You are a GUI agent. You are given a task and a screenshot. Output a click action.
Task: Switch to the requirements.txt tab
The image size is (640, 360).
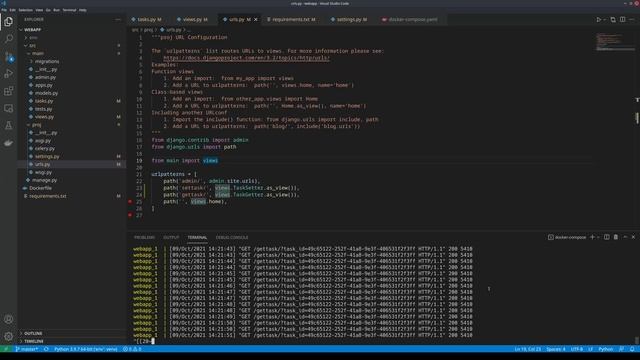291,19
